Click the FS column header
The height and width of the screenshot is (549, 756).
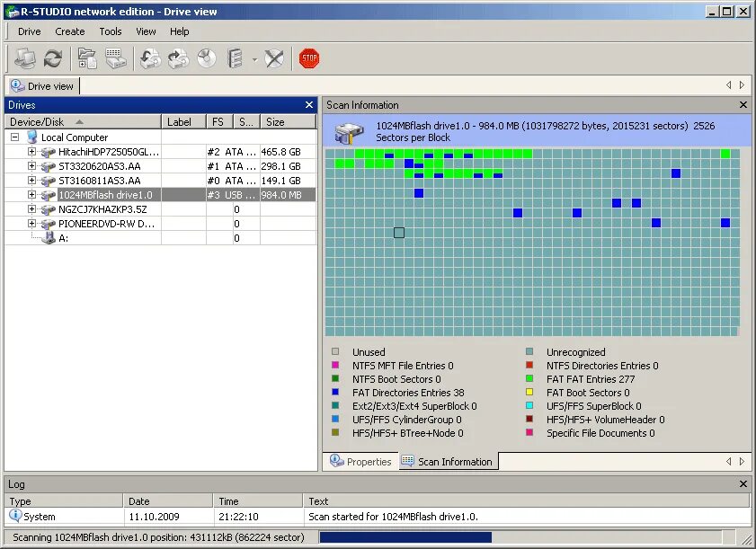pos(220,122)
